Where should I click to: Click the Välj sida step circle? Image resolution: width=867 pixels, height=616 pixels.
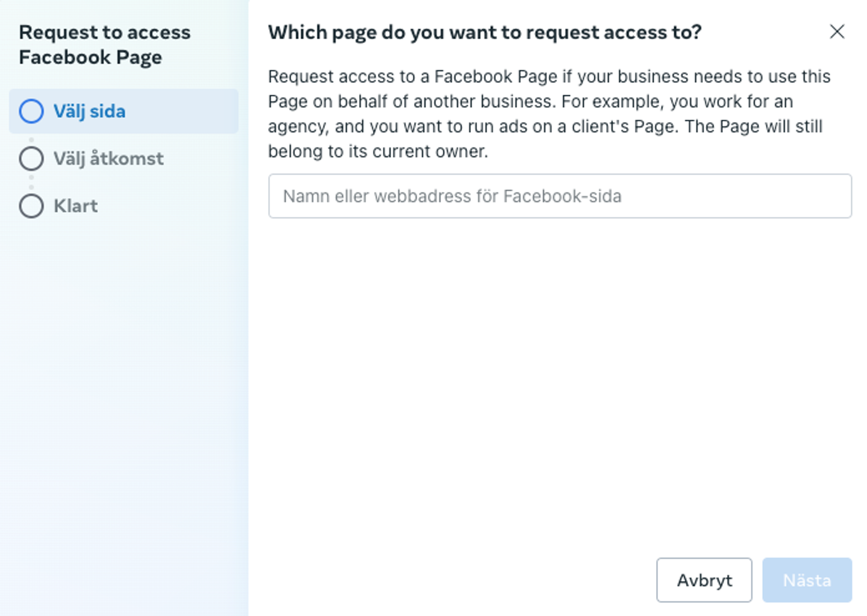click(31, 111)
